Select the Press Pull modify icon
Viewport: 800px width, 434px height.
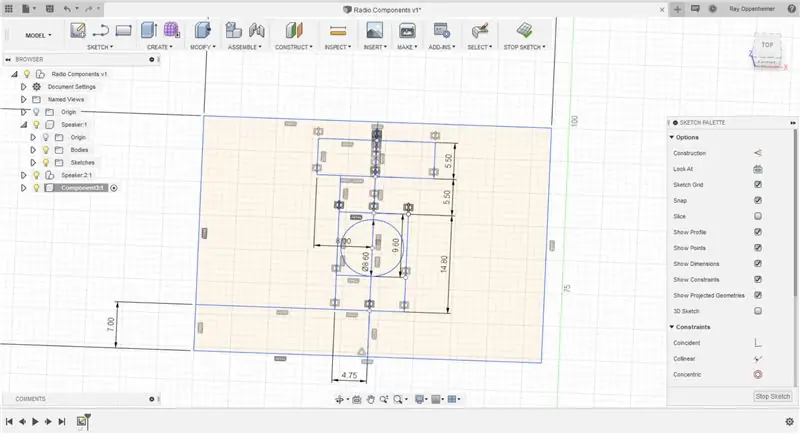coord(203,30)
